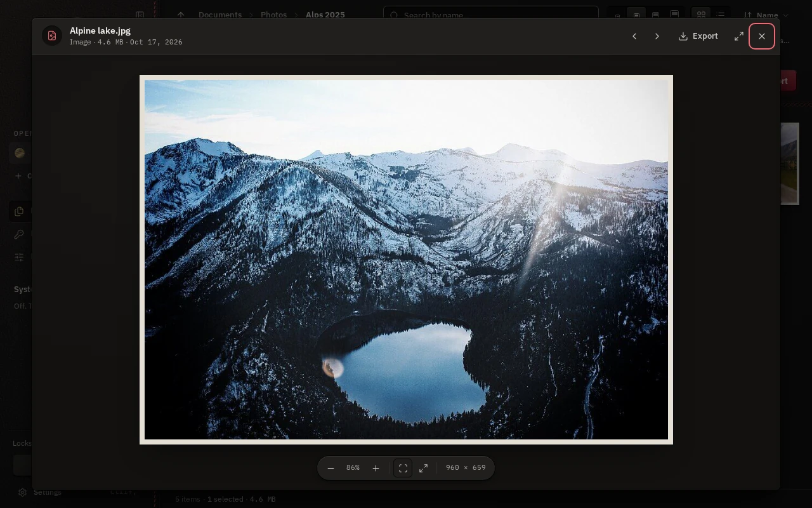Click the round avatar icon in the background sidebar
Screen dimensions: 812x508
tap(20, 153)
